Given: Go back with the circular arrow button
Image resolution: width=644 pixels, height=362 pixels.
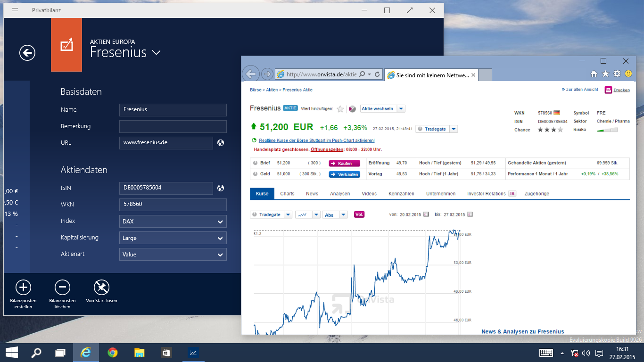Looking at the screenshot, I should (27, 53).
